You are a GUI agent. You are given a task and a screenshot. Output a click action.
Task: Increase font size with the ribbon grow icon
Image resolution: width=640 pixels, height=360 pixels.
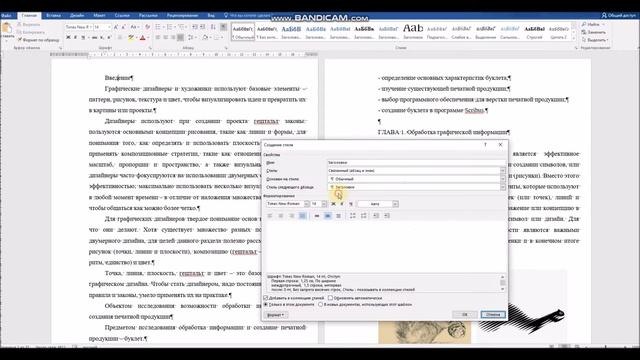(x=116, y=27)
